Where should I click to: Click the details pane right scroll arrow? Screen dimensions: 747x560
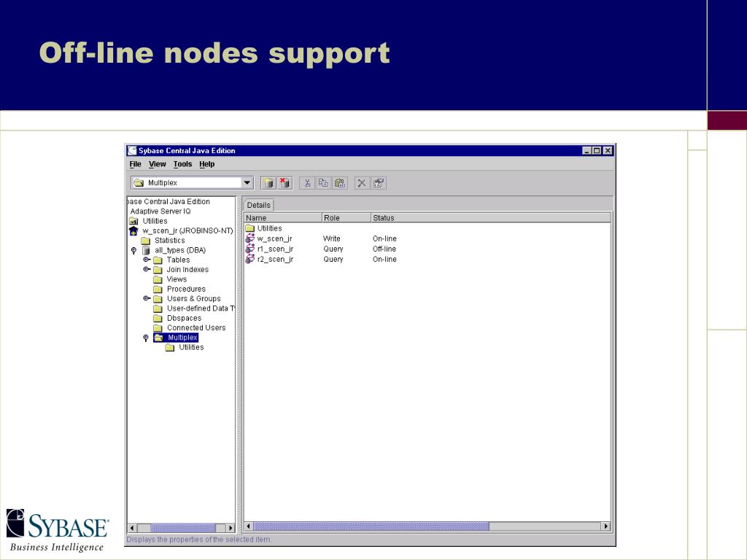(605, 526)
